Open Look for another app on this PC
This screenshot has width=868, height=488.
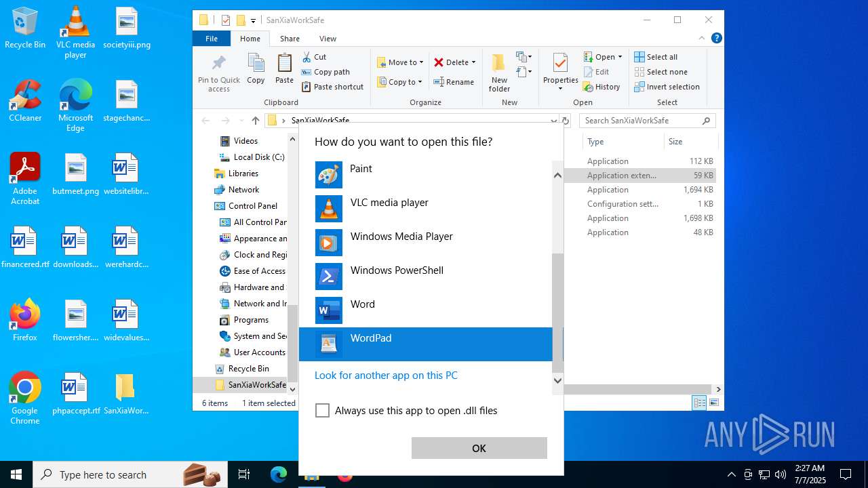pyautogui.click(x=386, y=375)
